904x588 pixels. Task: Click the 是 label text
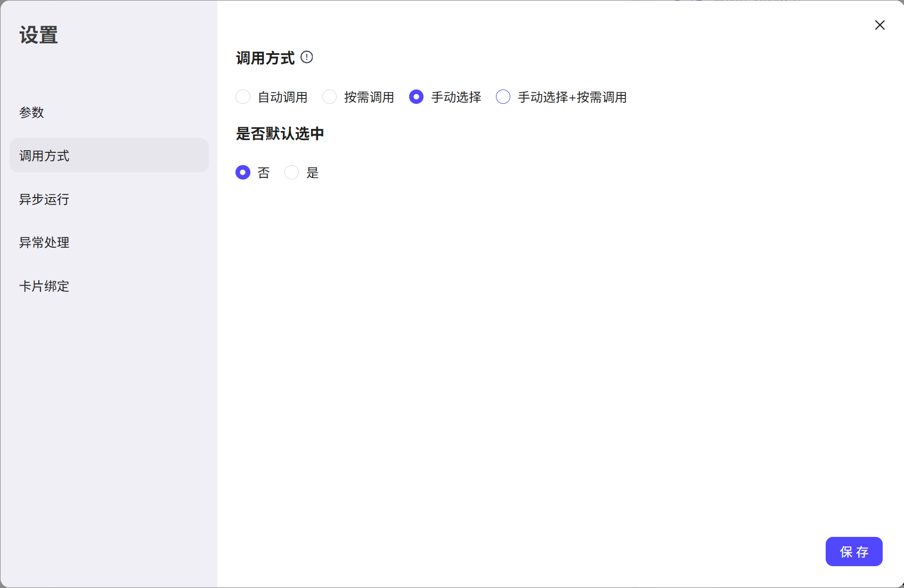pos(314,172)
